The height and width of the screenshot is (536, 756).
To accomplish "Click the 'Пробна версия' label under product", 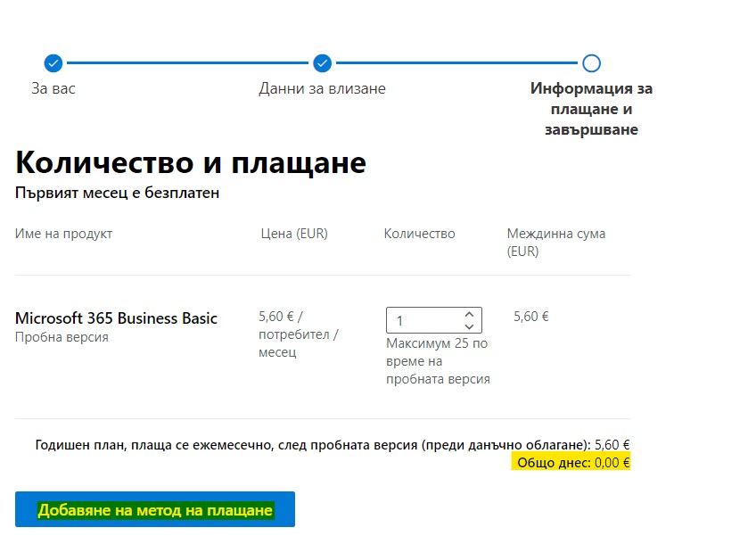I will [62, 337].
